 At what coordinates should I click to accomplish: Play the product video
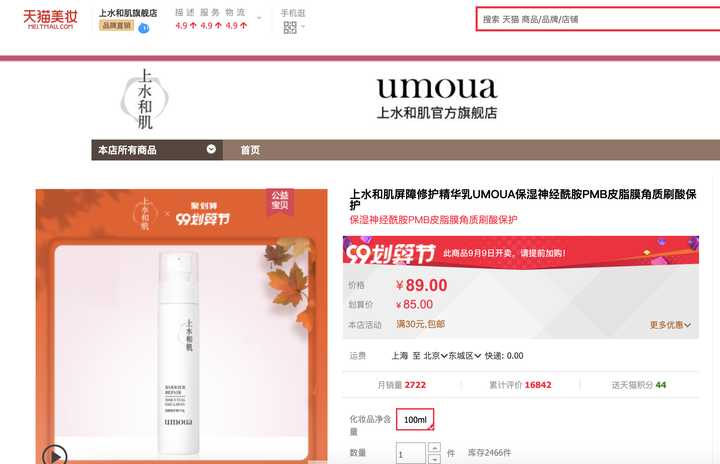click(x=55, y=456)
